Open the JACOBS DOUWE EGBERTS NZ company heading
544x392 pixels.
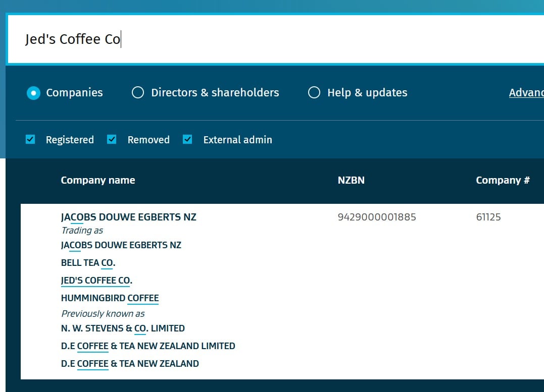point(128,217)
